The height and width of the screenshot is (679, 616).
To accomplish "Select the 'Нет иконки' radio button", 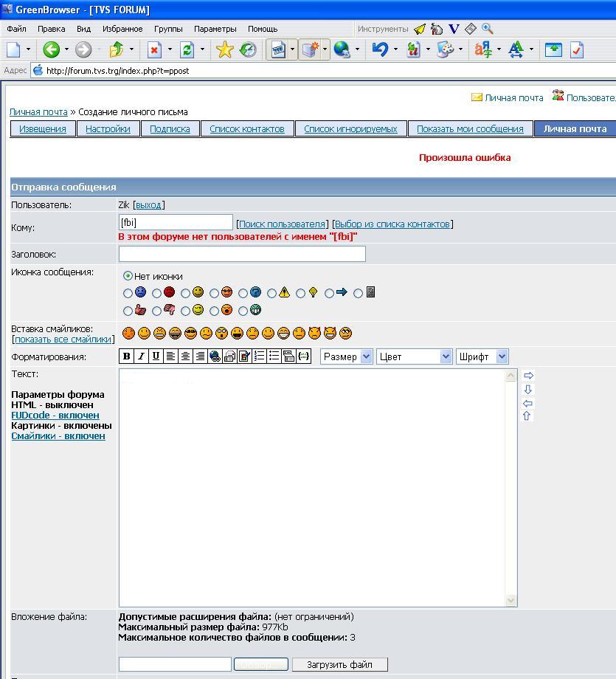I will pos(128,276).
